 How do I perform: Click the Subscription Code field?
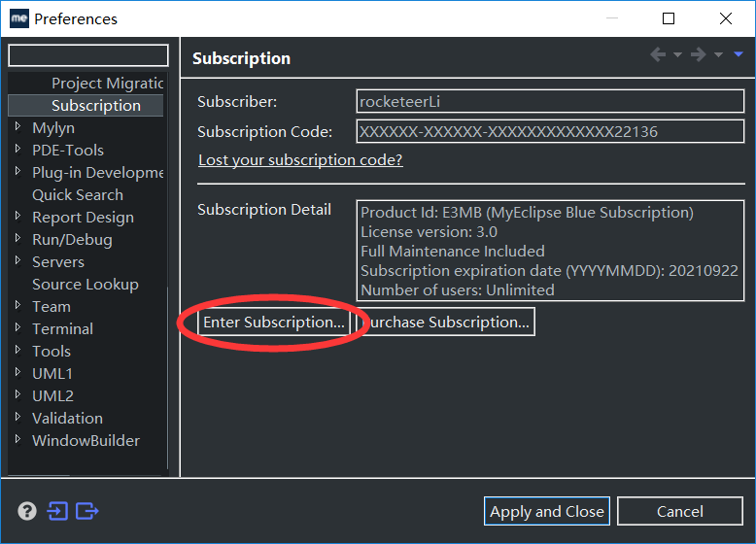coord(550,131)
